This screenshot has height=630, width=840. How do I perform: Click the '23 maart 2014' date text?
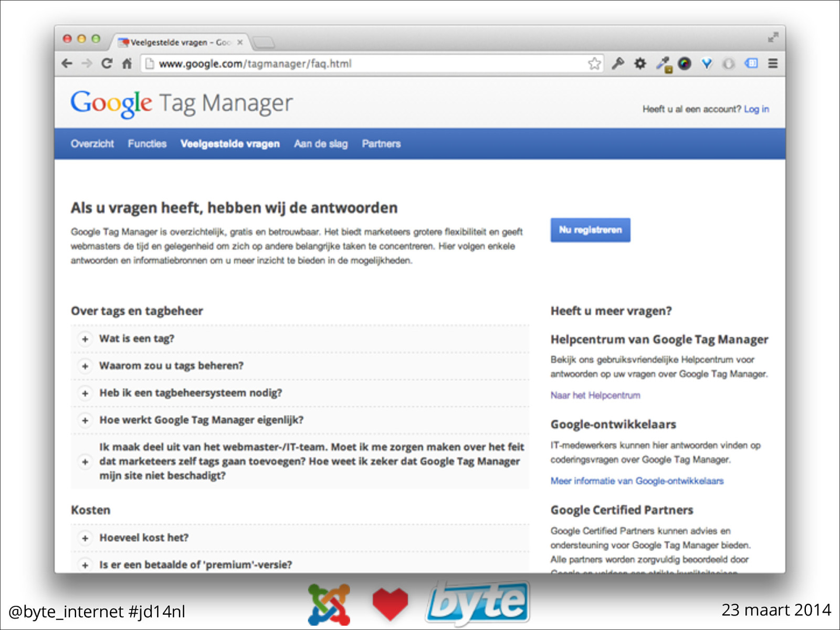point(776,610)
